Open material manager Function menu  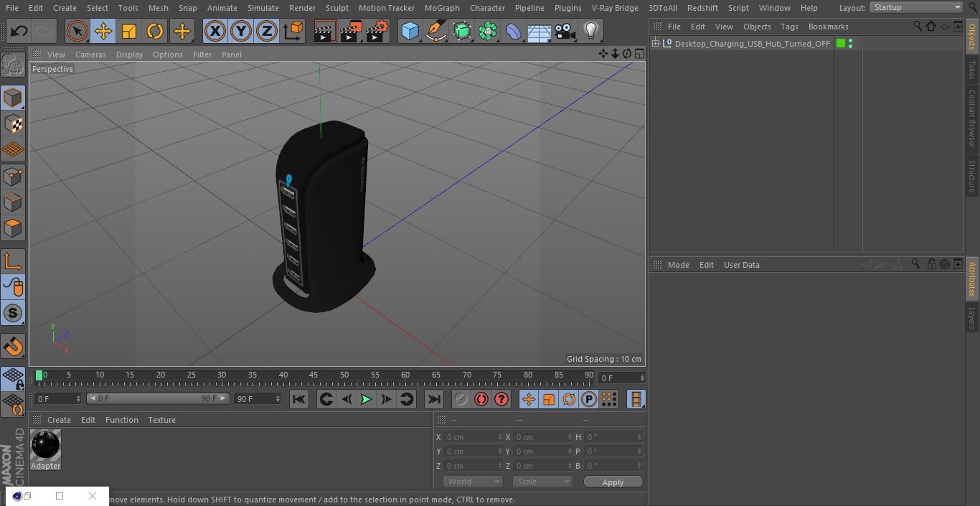121,420
